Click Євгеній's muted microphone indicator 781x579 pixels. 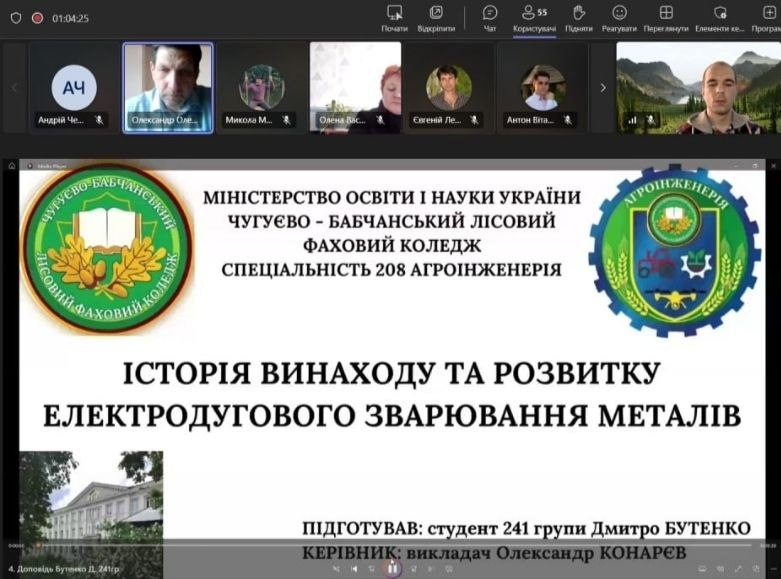(475, 120)
